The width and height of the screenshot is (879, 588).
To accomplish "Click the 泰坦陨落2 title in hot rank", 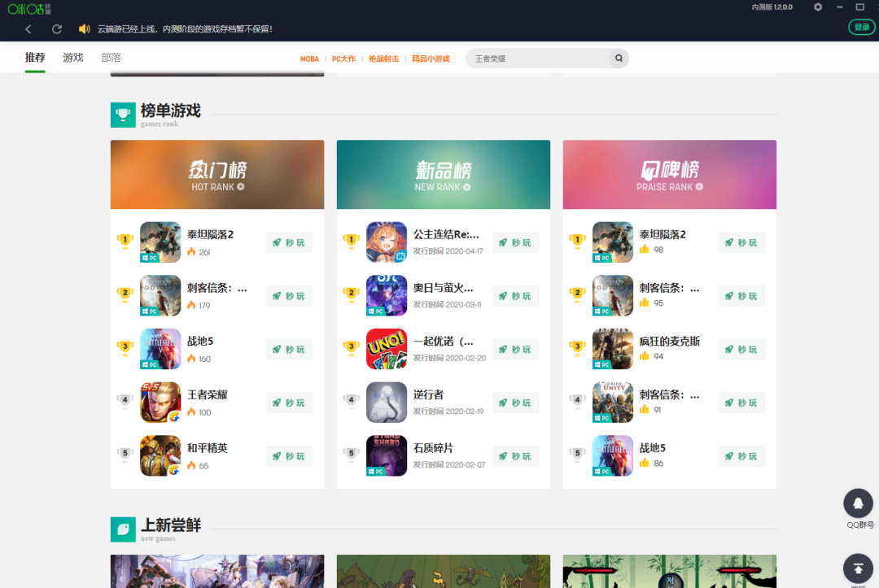I will pos(210,235).
